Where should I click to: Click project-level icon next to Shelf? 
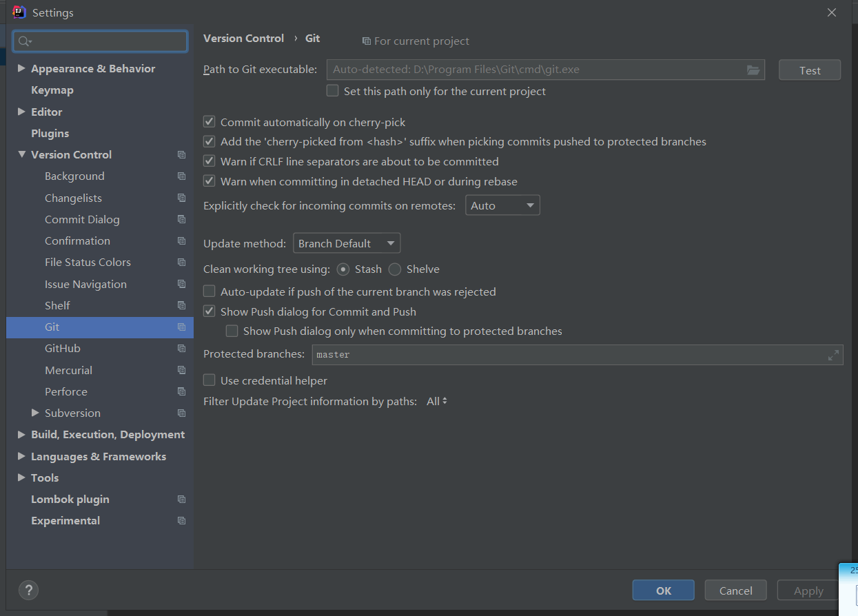(x=181, y=305)
